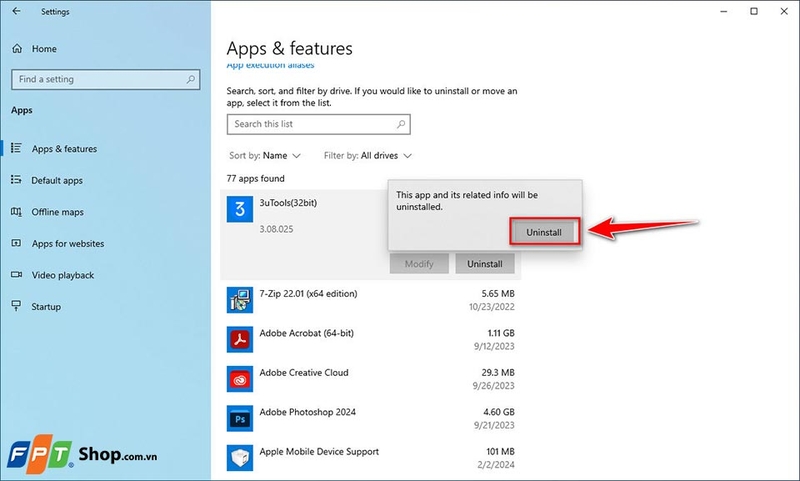Expand the Sort by Name dropdown
The image size is (800, 481).
point(265,156)
